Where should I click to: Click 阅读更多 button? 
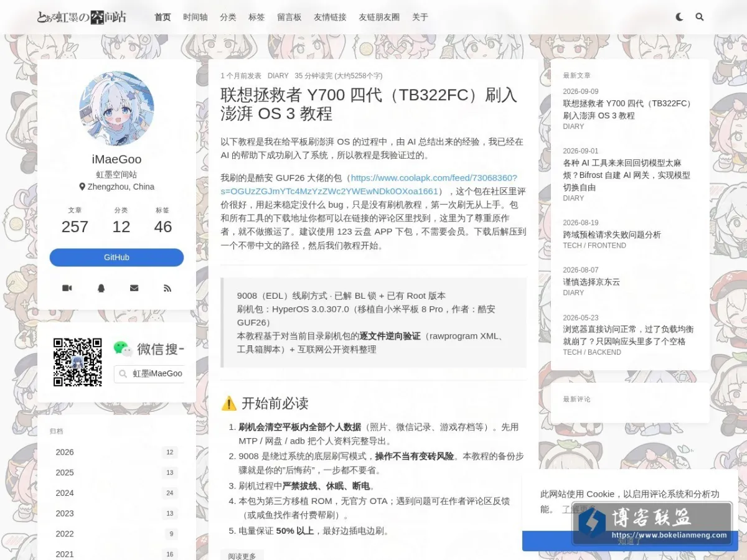pyautogui.click(x=242, y=556)
